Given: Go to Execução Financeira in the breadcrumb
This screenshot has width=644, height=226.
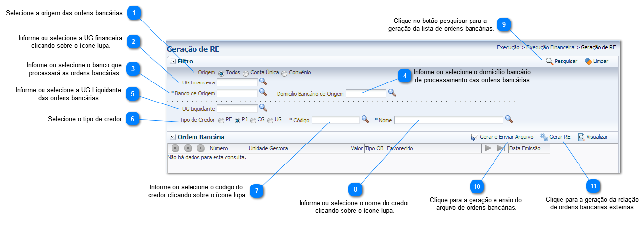Looking at the screenshot, I should click(550, 48).
